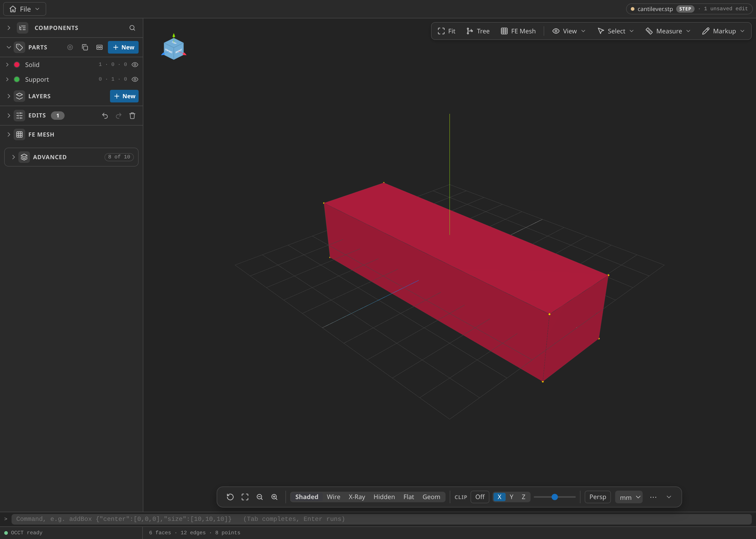Hide the Solid part
The width and height of the screenshot is (756, 539).
(x=135, y=65)
